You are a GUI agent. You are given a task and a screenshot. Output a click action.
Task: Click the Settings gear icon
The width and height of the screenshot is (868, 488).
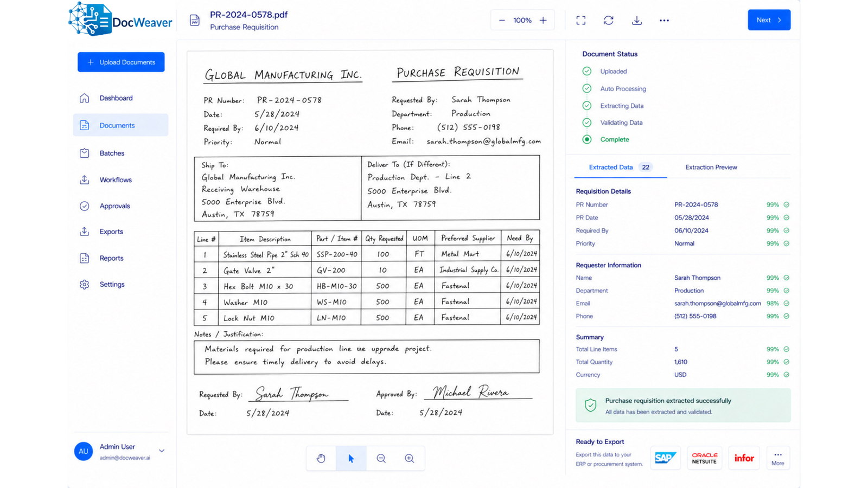point(84,284)
